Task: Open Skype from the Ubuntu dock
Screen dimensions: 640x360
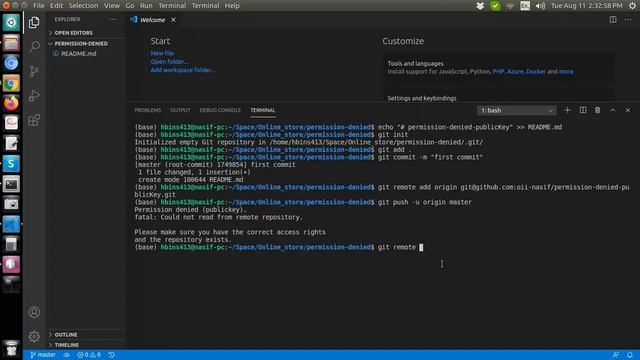Action: (x=11, y=164)
